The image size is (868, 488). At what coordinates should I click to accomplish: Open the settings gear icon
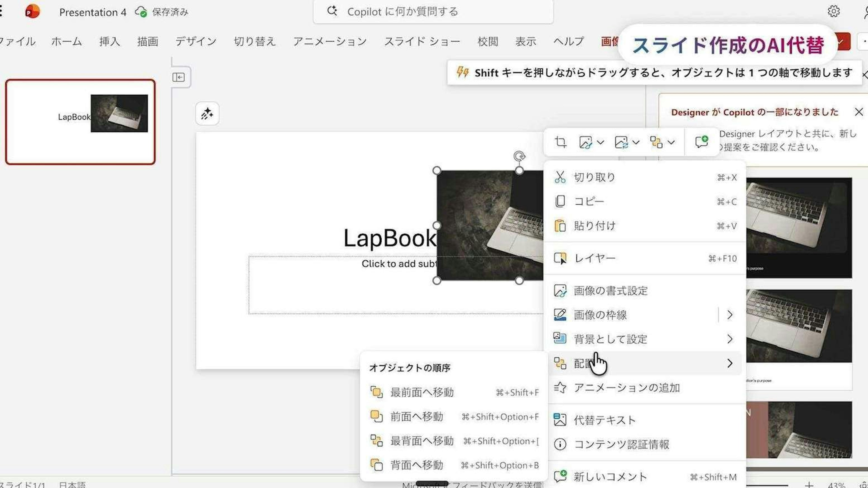(834, 12)
